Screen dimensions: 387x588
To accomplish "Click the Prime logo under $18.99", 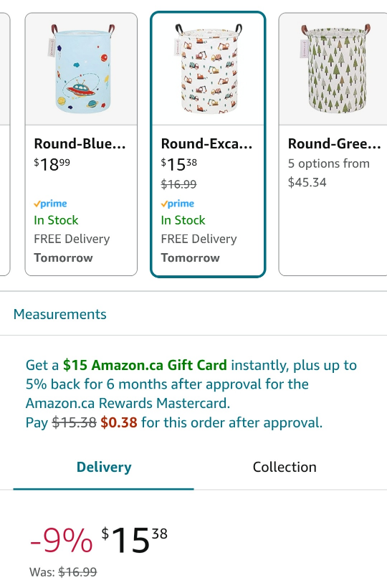I will [x=50, y=204].
